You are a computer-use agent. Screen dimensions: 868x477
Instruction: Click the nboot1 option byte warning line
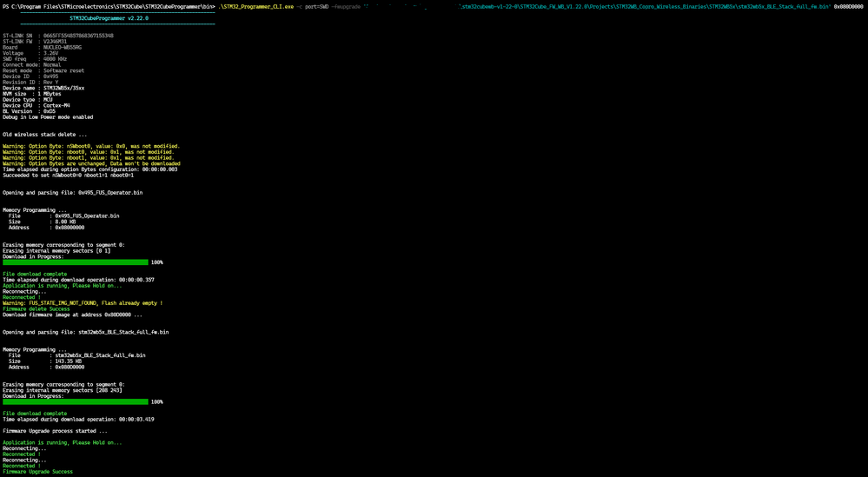89,158
